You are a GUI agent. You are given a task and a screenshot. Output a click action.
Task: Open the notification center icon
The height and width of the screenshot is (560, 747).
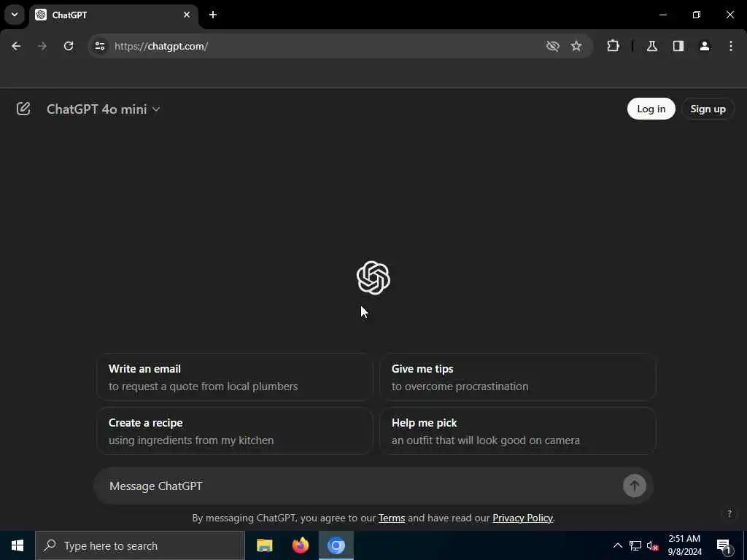724,545
